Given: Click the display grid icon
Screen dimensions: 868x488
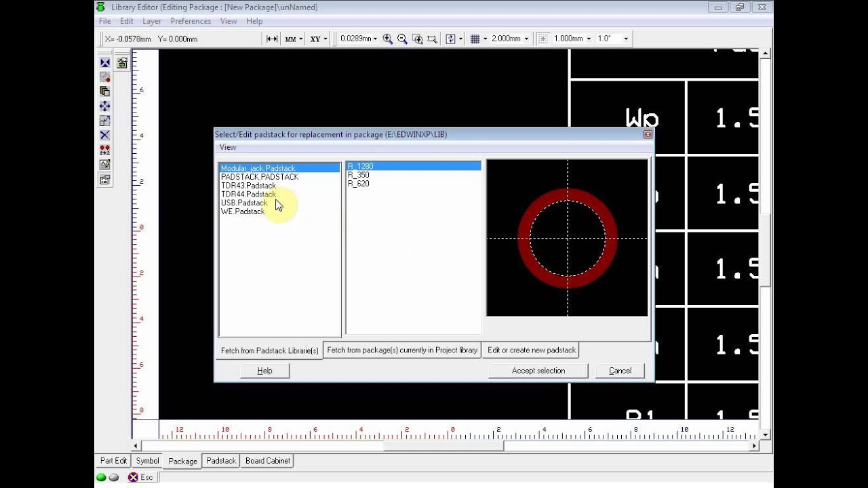Looking at the screenshot, I should click(475, 39).
